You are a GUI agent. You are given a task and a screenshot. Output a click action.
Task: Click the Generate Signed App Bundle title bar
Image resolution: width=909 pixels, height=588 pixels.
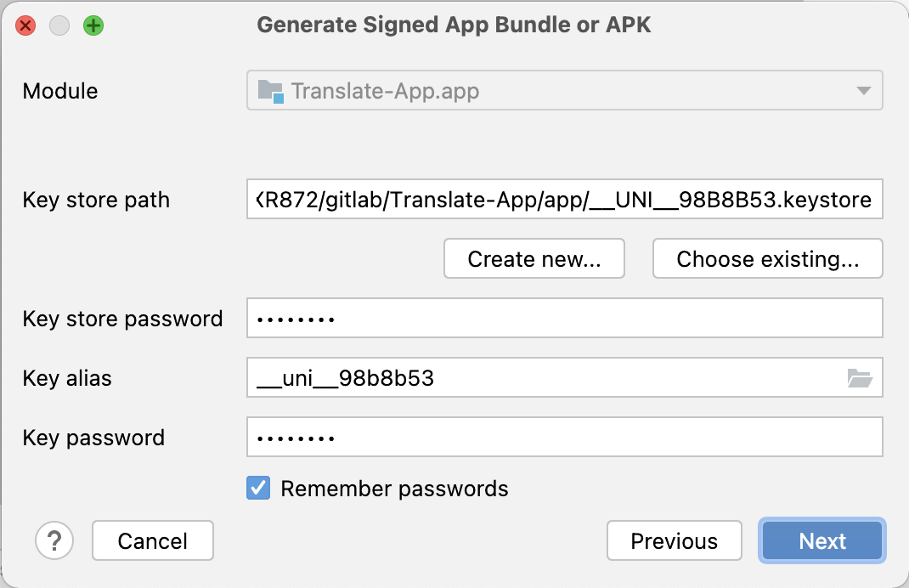click(454, 25)
